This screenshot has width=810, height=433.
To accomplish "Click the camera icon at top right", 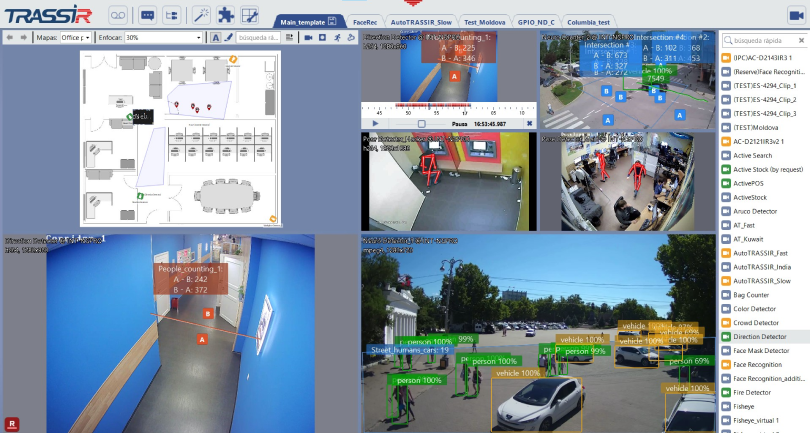I will (x=796, y=15).
